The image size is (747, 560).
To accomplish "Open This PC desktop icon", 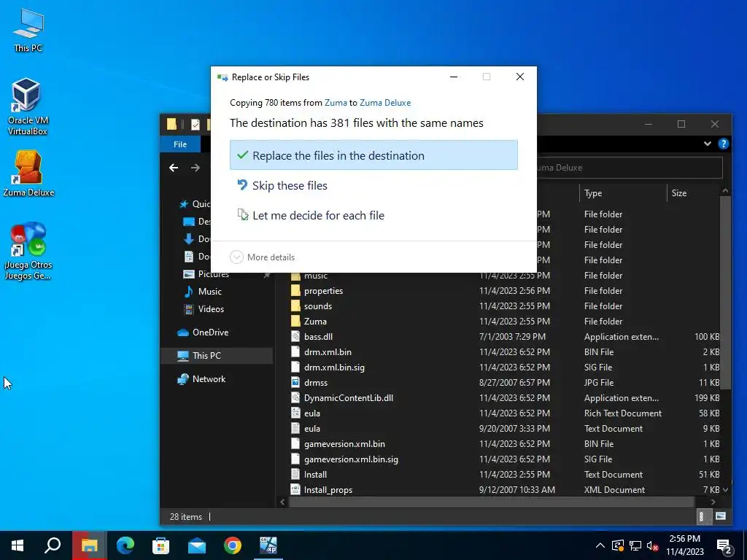I will [28, 31].
